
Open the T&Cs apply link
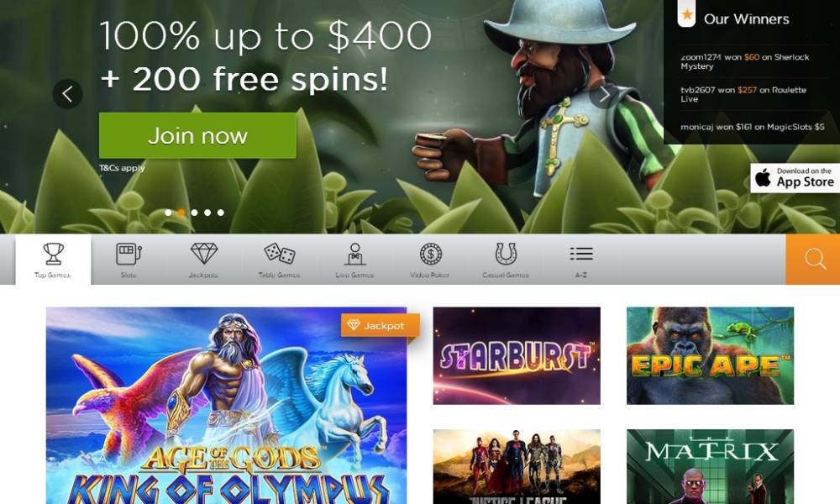point(122,168)
